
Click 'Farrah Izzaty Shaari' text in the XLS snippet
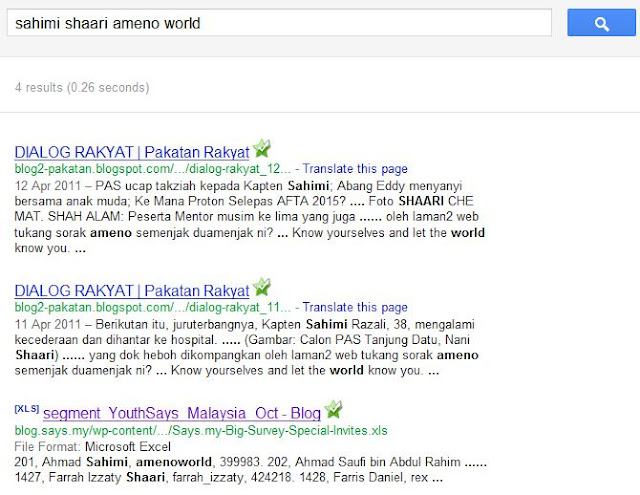tap(107, 477)
